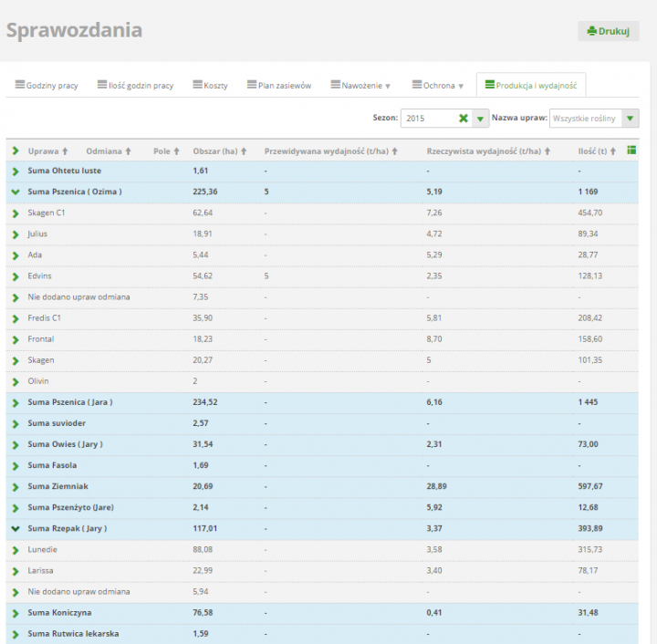This screenshot has height=644, width=657.
Task: Click the column settings icon in the table header
Action: (632, 151)
